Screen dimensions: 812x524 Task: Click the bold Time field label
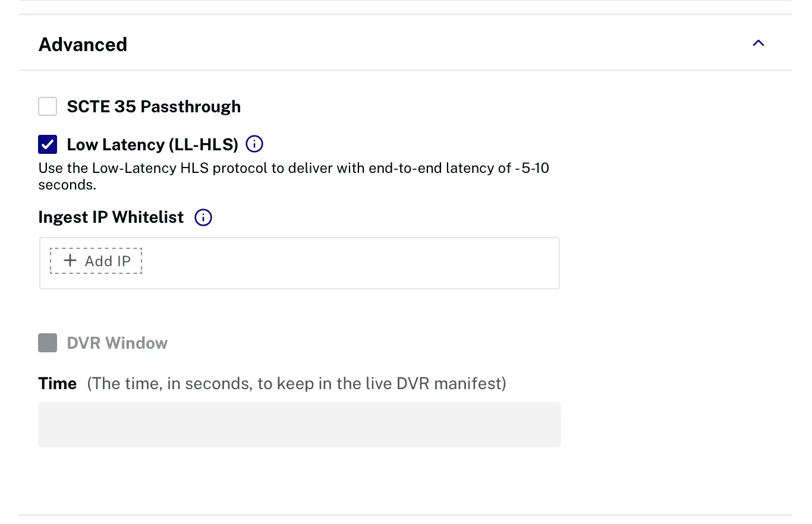click(58, 384)
